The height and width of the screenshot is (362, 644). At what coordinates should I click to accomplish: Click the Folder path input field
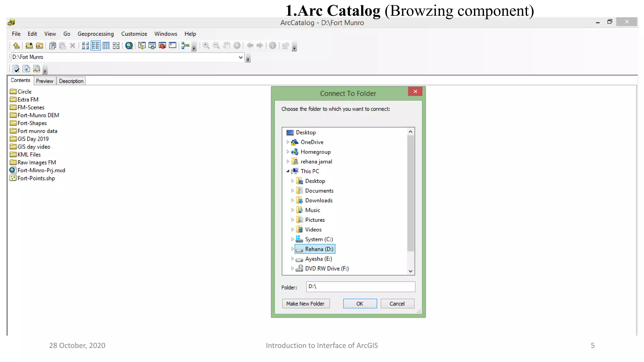tap(360, 287)
